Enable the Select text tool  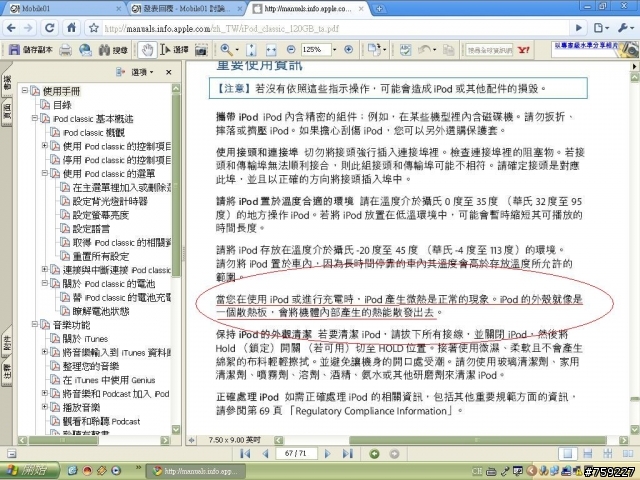[x=174, y=50]
